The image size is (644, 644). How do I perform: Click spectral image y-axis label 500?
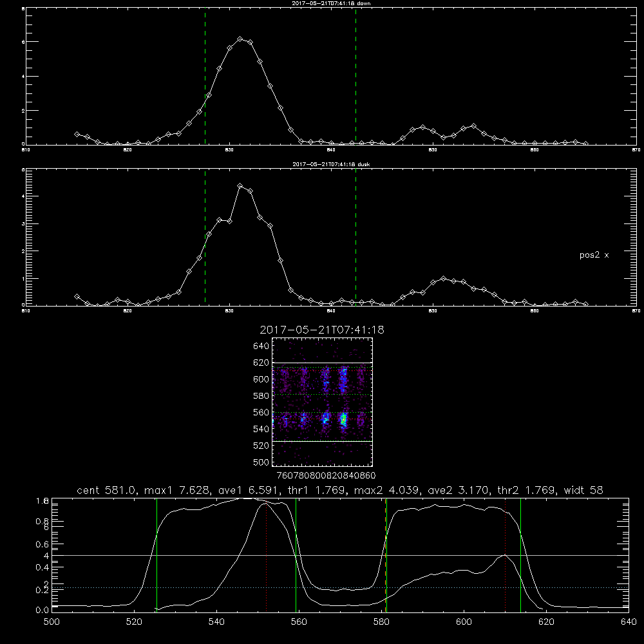(x=261, y=462)
